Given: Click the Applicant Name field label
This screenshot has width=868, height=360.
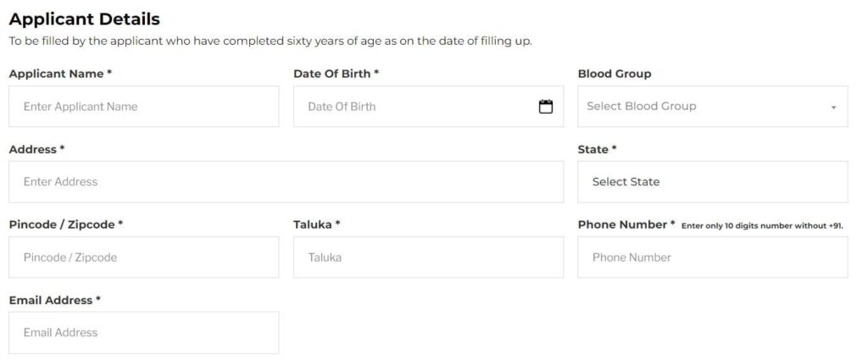Looking at the screenshot, I should point(56,74).
